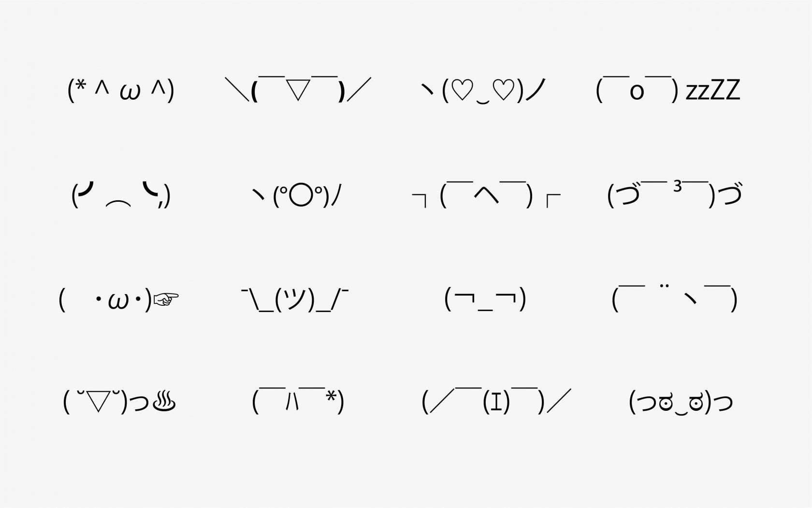The width and height of the screenshot is (812, 508).
Task: Click the side-eye (¬_¬) emoticon
Action: point(485,299)
